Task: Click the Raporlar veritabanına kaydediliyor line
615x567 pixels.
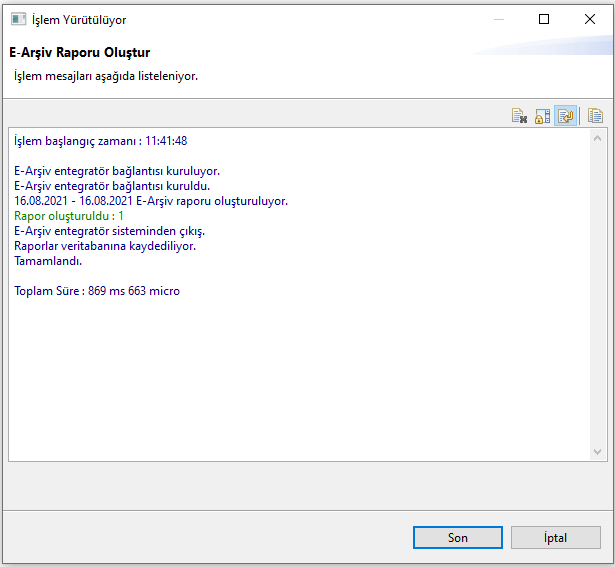Action: click(x=105, y=246)
